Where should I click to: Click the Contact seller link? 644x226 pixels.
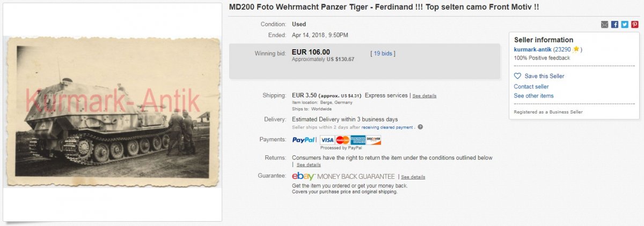point(531,86)
